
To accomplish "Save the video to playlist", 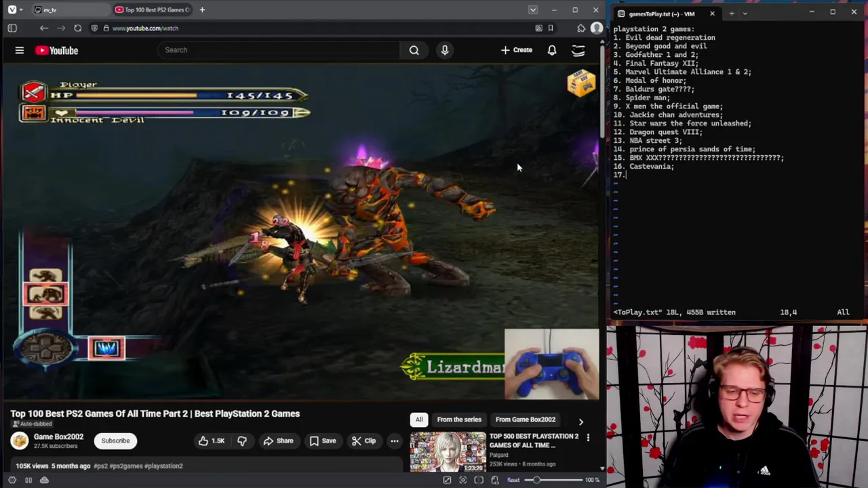I will pos(323,441).
